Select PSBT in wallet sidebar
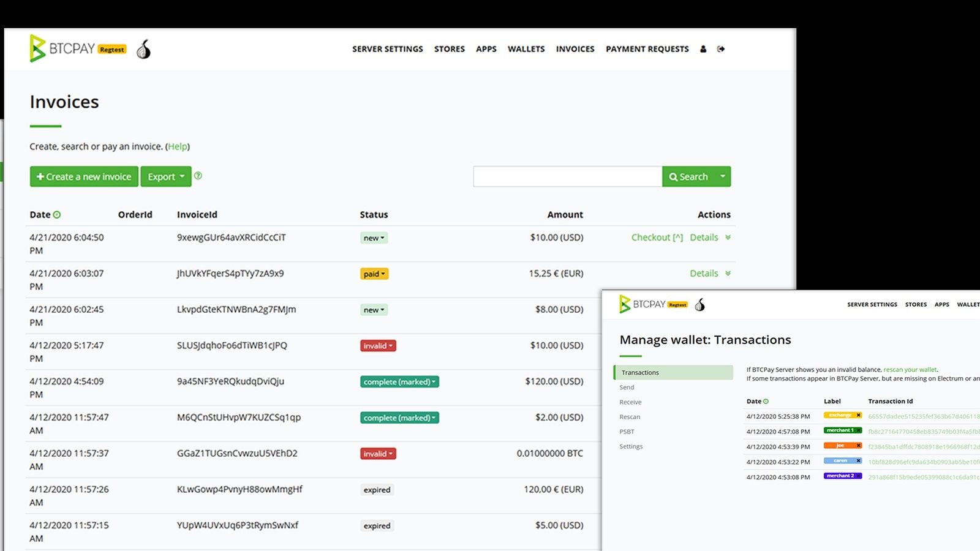The image size is (980, 551). 627,432
